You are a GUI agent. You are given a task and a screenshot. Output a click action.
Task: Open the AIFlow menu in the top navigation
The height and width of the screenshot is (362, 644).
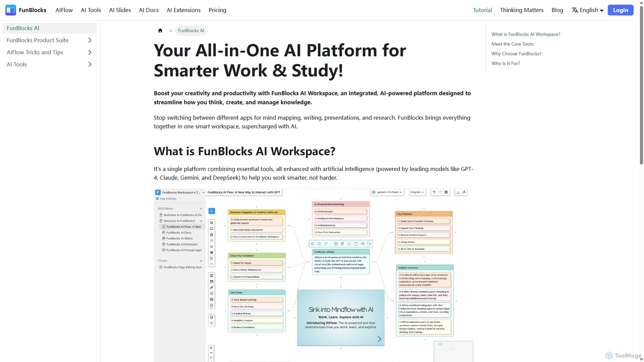[64, 10]
